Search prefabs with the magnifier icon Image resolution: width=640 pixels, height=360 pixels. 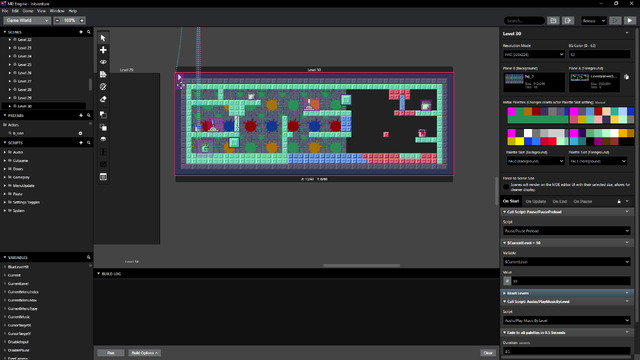point(89,116)
